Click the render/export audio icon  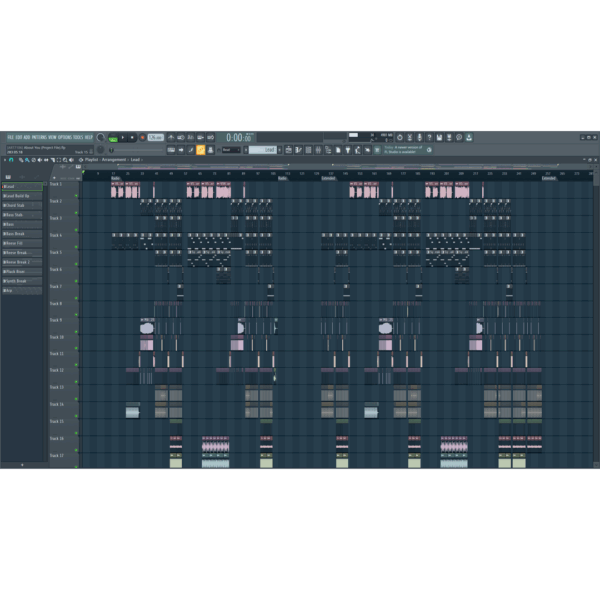click(449, 137)
